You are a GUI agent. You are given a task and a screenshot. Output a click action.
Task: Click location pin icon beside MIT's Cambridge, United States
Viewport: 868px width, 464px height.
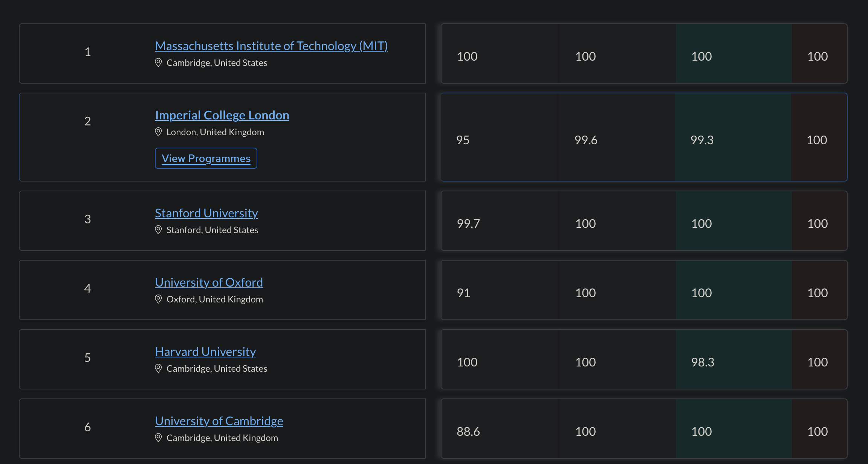click(158, 63)
